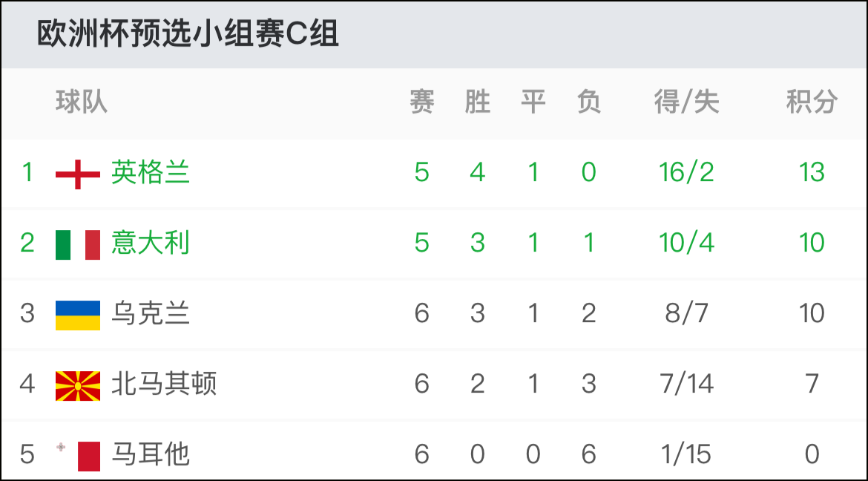Click the England flag icon
The image size is (868, 481).
[x=77, y=174]
